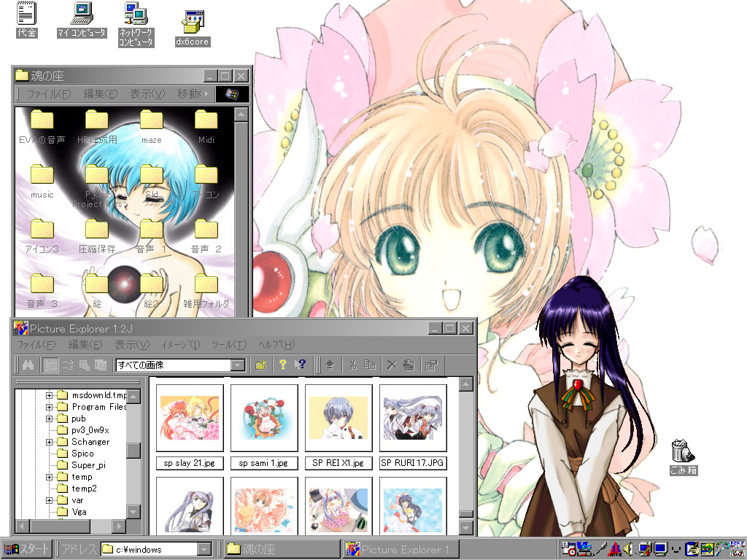The image size is (747, 560).
Task: Open help with the yellow question mark icon
Action: (282, 365)
